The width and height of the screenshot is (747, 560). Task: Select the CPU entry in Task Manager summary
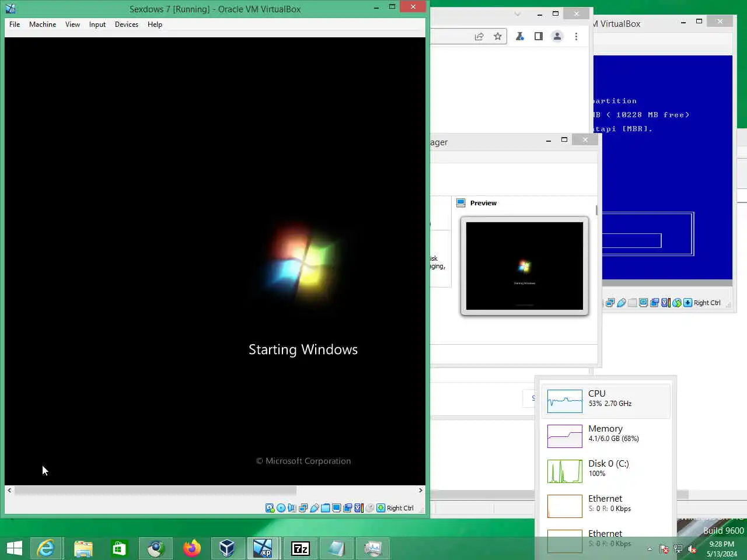[x=606, y=401]
